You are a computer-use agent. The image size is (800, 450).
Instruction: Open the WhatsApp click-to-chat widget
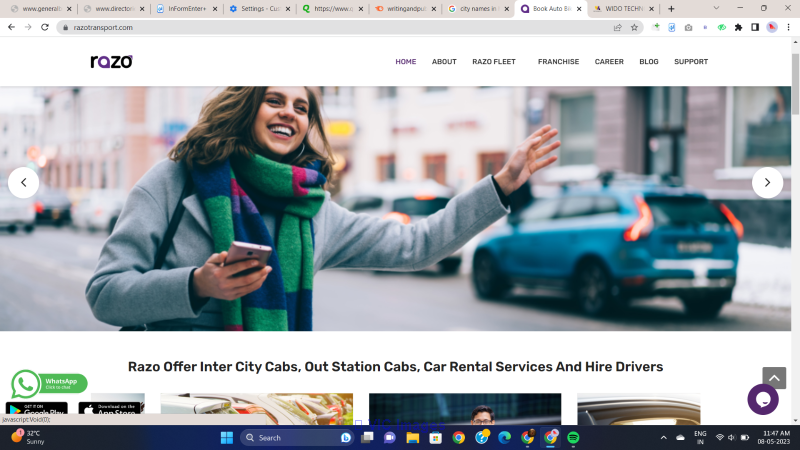click(x=49, y=383)
